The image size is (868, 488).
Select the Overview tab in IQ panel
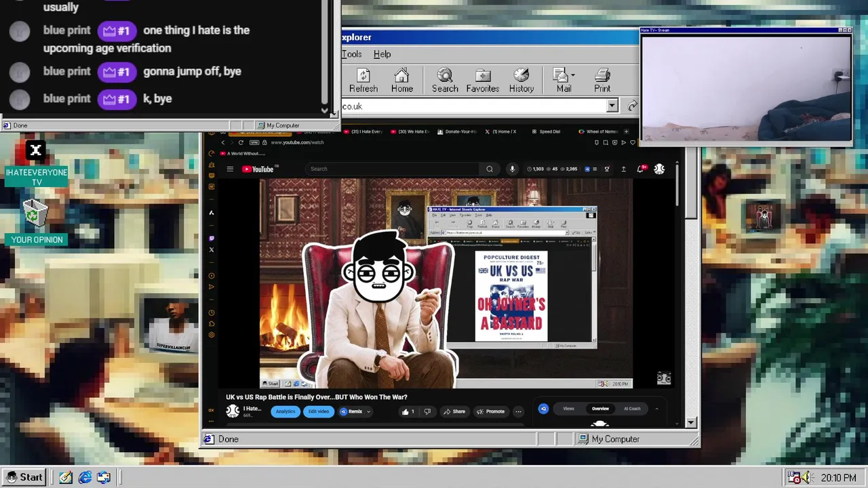tap(600, 409)
